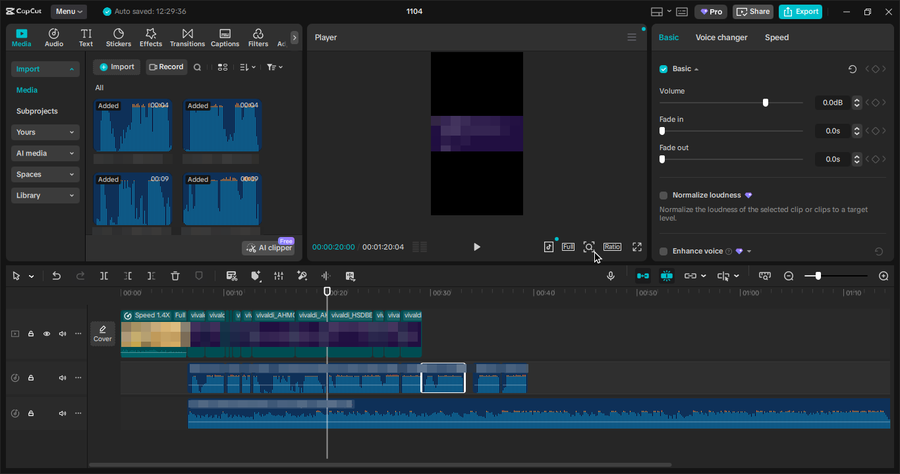Open the media sort dropdown
This screenshot has width=900, height=474.
click(247, 67)
